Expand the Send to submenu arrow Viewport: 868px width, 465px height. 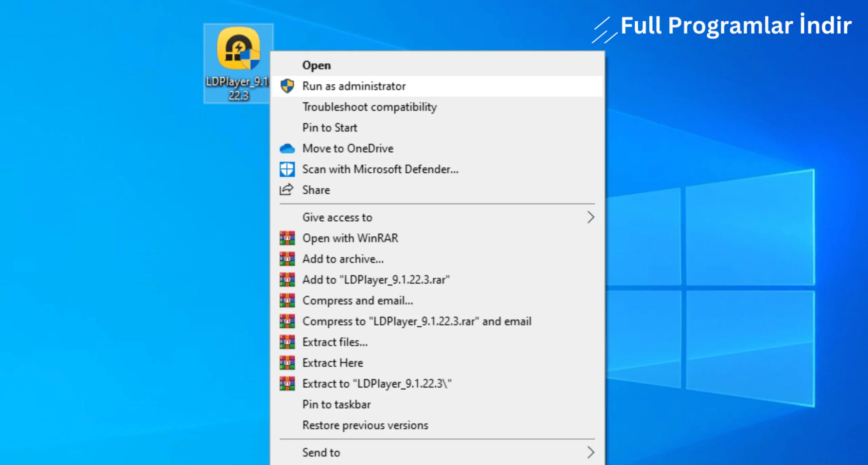591,452
